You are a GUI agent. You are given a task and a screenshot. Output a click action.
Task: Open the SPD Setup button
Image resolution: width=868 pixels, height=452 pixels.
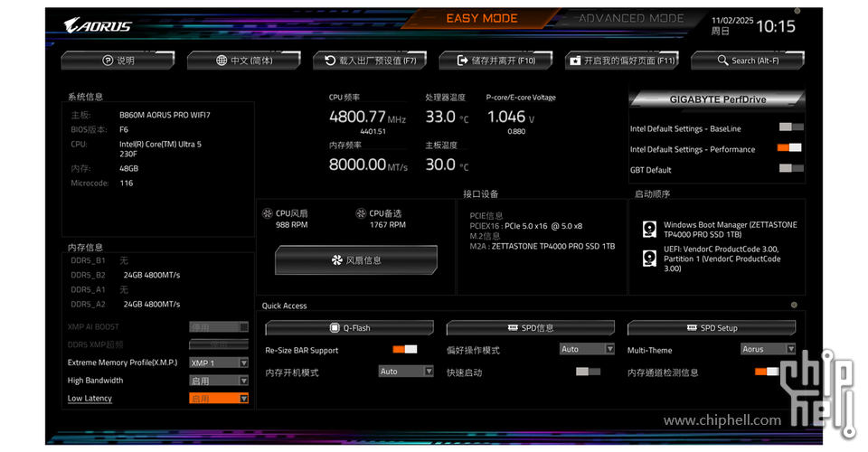(x=712, y=328)
